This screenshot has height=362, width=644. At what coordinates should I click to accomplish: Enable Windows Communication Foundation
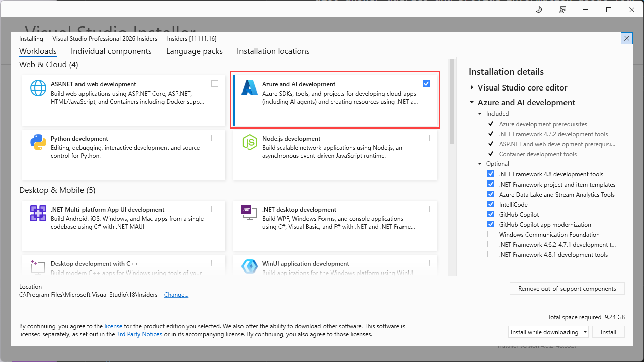pos(491,234)
